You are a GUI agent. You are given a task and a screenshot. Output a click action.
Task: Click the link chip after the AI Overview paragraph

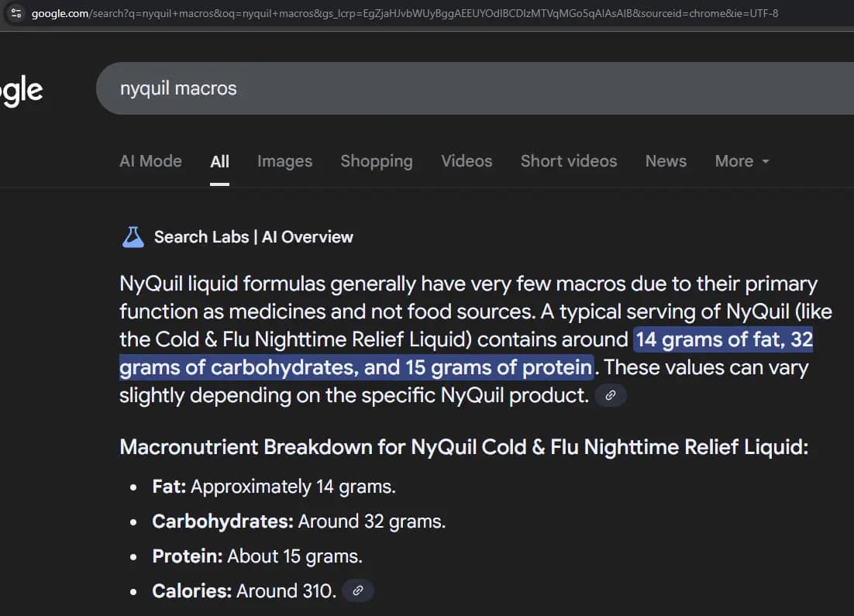[x=611, y=395]
